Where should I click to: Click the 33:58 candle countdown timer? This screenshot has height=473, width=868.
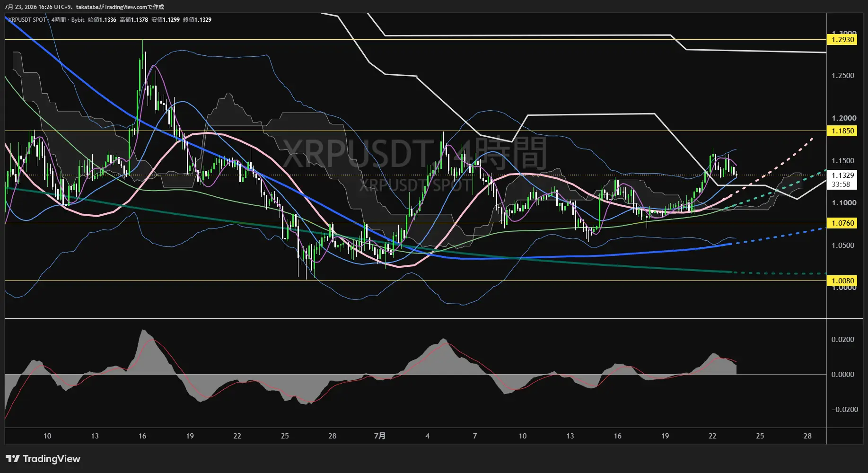(841, 184)
